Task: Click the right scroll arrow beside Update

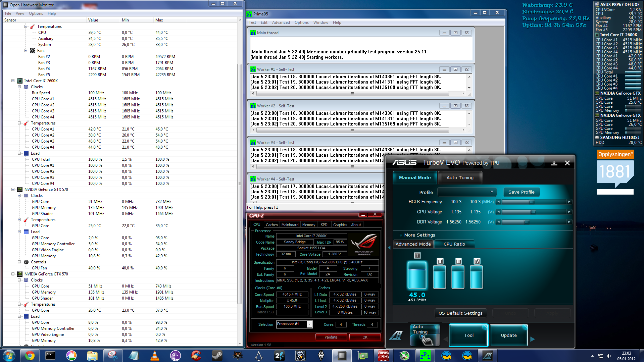Action: pyautogui.click(x=533, y=339)
